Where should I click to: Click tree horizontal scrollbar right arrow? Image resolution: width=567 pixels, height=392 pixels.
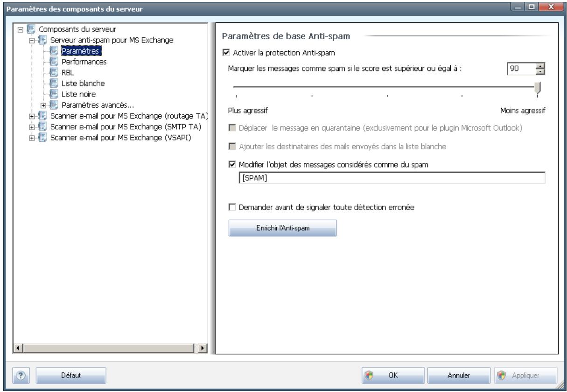203,348
